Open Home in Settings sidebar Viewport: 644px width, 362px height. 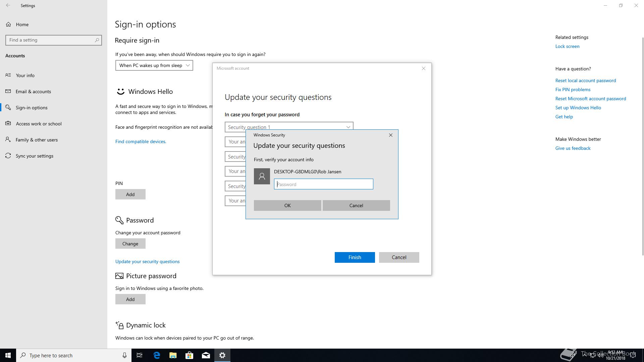click(x=54, y=24)
